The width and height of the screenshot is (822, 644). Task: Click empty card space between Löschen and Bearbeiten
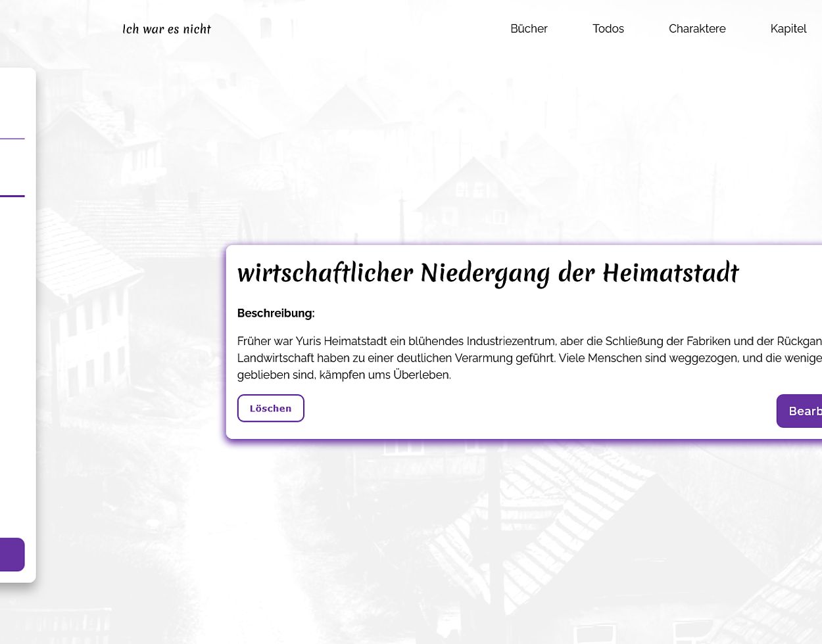point(526,411)
